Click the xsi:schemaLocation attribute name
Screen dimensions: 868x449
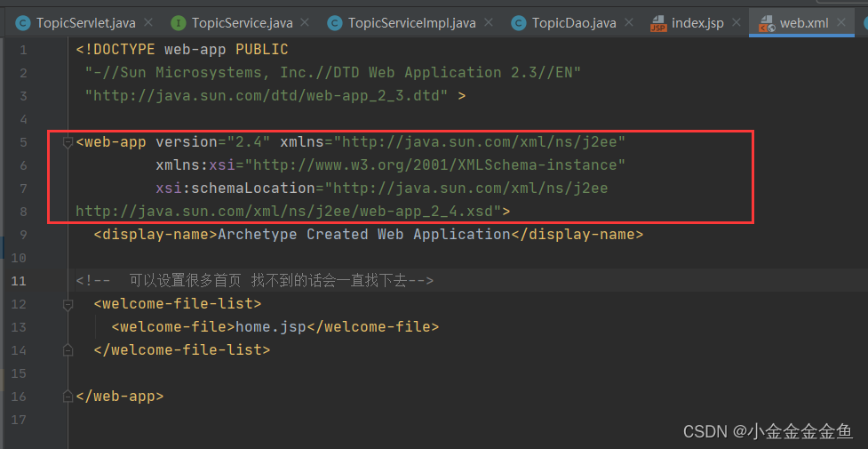point(235,188)
